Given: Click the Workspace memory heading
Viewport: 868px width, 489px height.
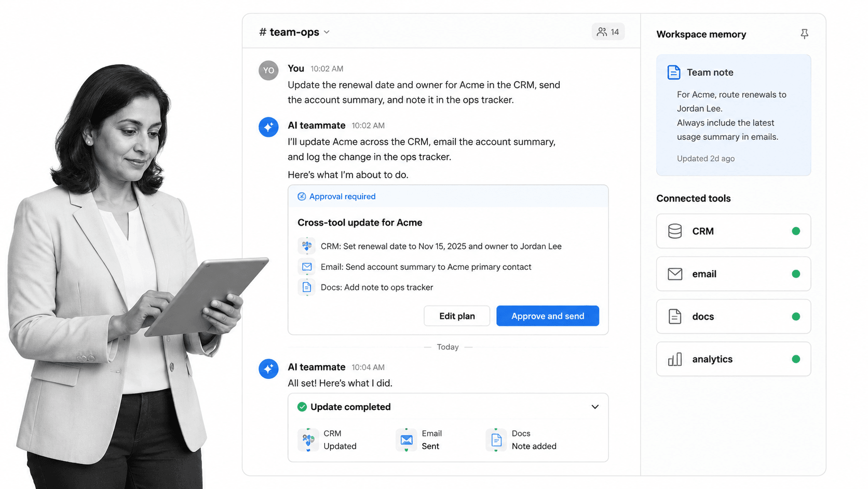Looking at the screenshot, I should coord(701,34).
